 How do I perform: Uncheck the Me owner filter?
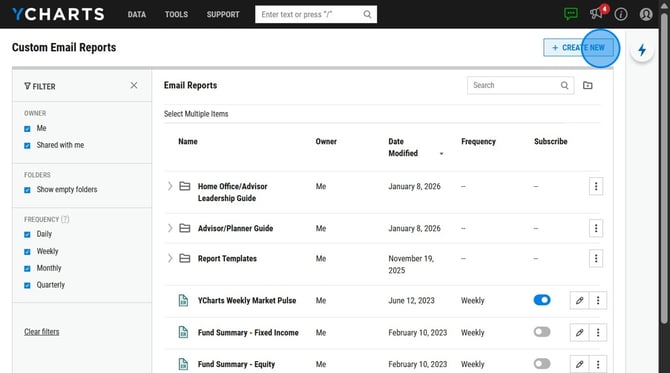click(27, 129)
